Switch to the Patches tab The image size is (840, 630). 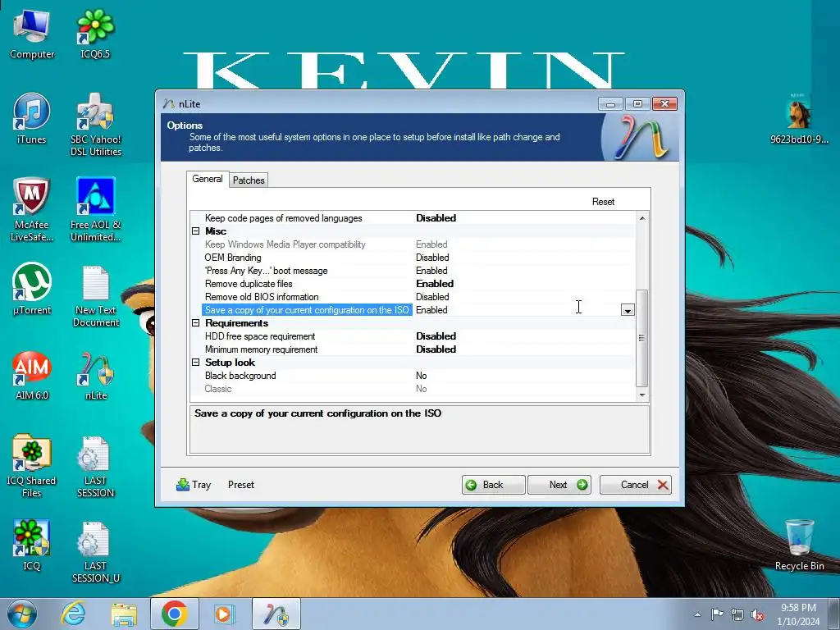pyautogui.click(x=249, y=180)
